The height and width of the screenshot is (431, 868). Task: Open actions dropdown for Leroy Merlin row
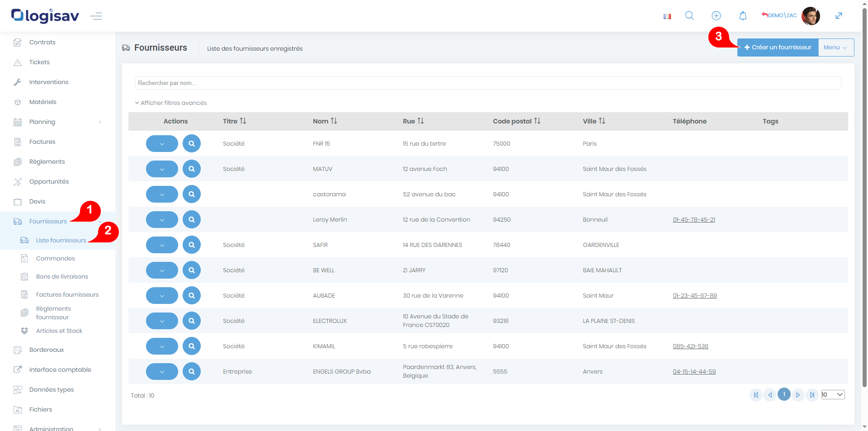point(162,220)
